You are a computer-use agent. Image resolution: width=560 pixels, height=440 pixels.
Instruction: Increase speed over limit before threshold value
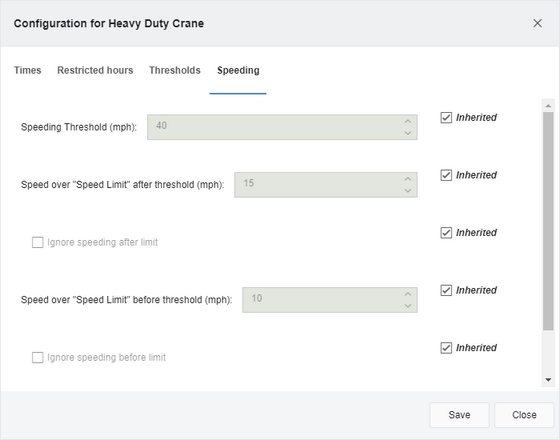[408, 294]
